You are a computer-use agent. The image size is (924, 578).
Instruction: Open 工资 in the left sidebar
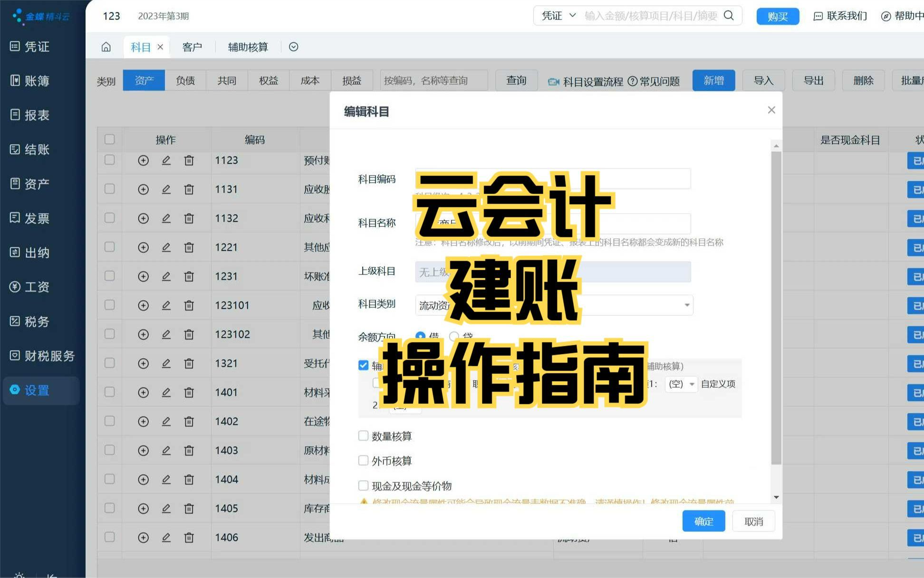30,287
